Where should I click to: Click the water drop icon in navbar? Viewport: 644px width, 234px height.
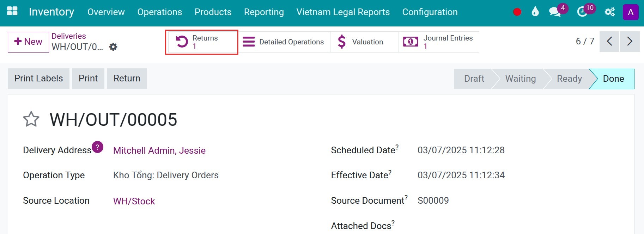click(535, 12)
